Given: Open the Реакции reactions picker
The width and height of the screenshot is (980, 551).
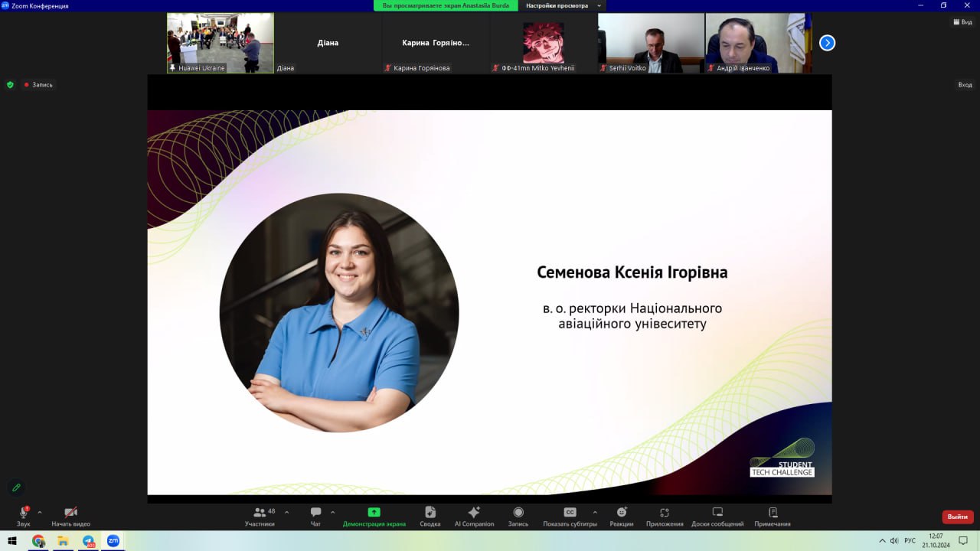Looking at the screenshot, I should (x=621, y=517).
